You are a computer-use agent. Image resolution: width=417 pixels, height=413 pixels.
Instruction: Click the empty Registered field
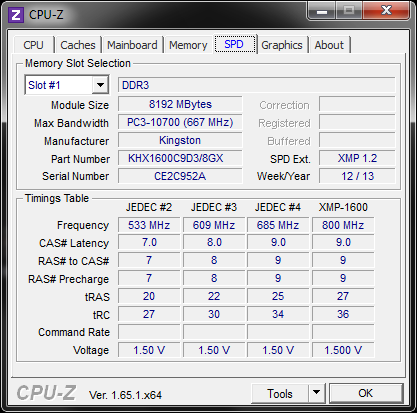point(357,122)
